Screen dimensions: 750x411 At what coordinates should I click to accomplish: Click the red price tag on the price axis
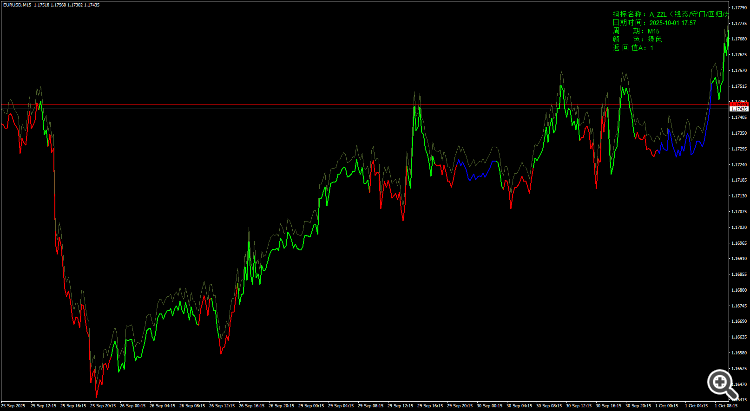739,104
